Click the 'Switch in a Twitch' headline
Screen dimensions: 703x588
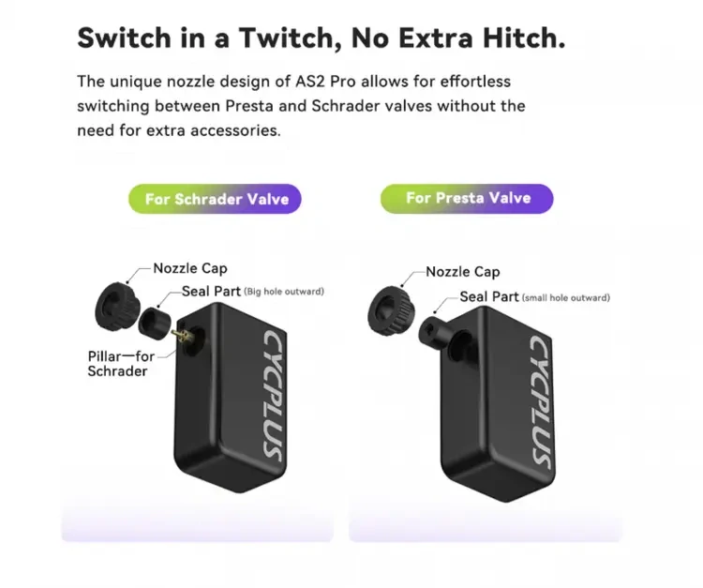coord(321,38)
